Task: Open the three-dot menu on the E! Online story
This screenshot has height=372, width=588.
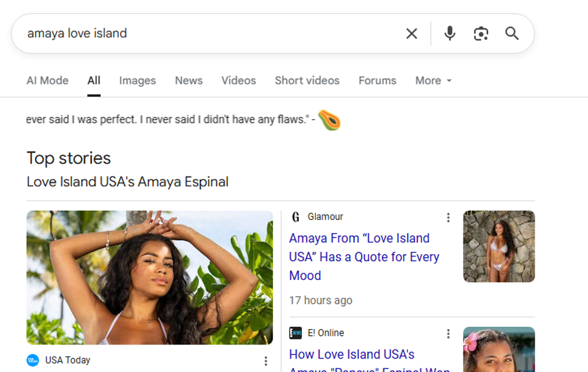Action: click(448, 333)
